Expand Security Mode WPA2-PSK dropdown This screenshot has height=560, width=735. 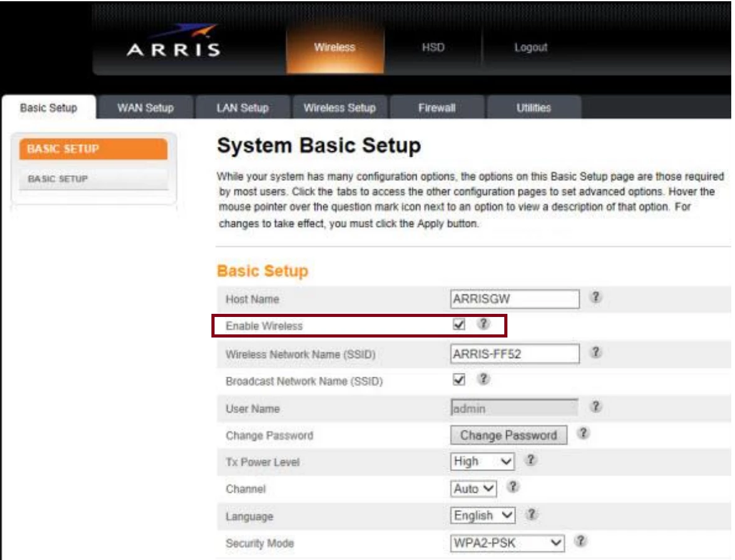[507, 543]
